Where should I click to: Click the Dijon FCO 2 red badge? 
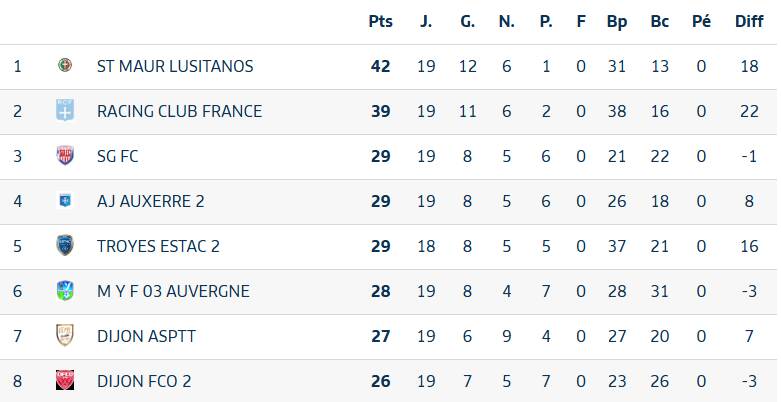(x=65, y=381)
